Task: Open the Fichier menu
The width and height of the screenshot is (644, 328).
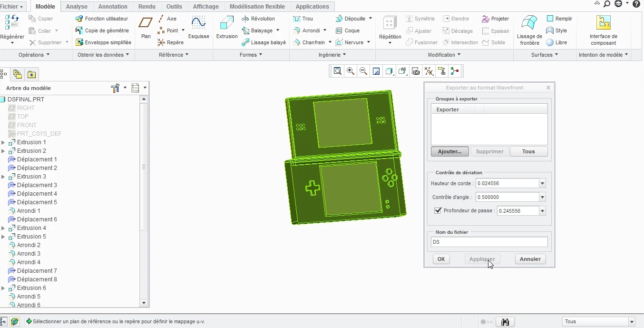Action: pos(13,7)
